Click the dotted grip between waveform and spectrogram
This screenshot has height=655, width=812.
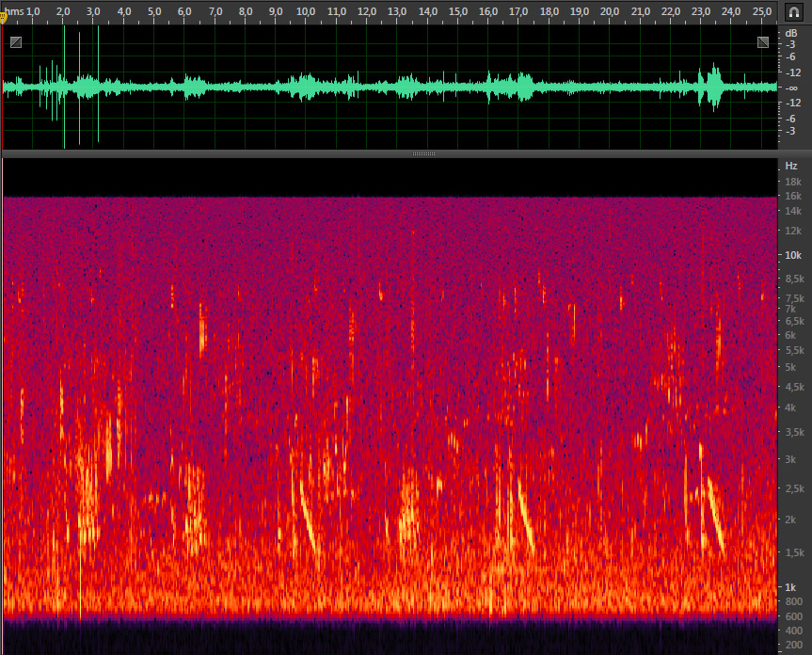click(x=423, y=153)
